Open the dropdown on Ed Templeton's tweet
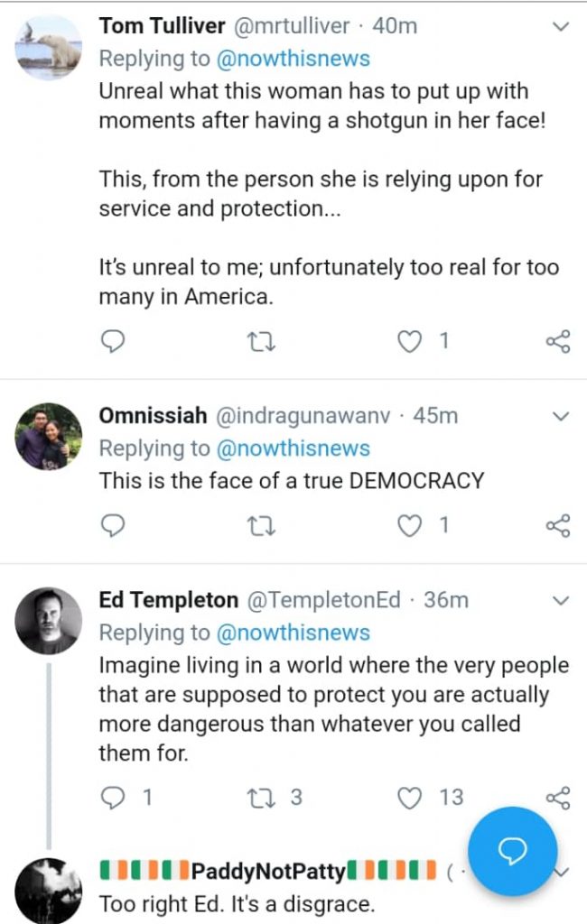 561,601
